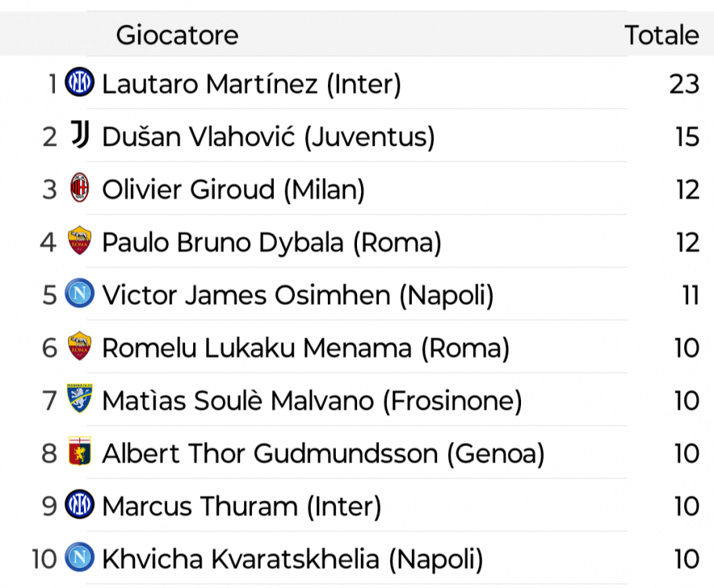Click the Genoa crest beside Albert Thor Gudmundsson
This screenshot has width=714, height=588.
pyautogui.click(x=80, y=451)
